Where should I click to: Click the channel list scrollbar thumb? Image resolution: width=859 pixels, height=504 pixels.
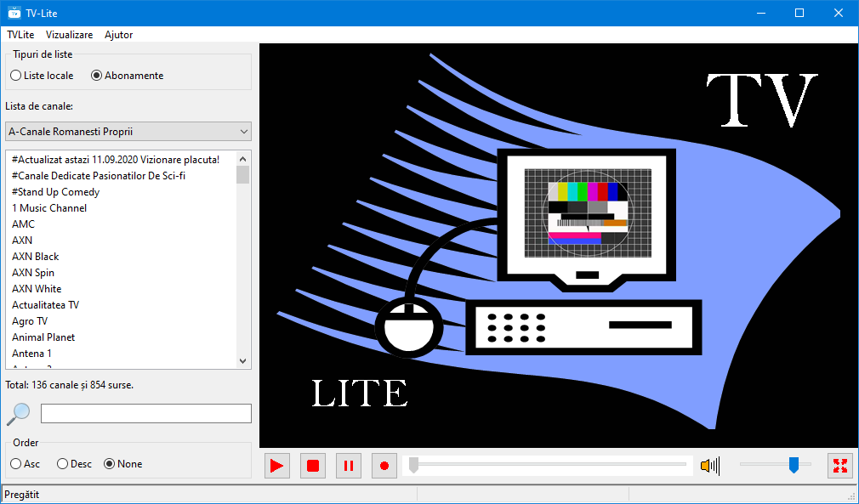(242, 174)
